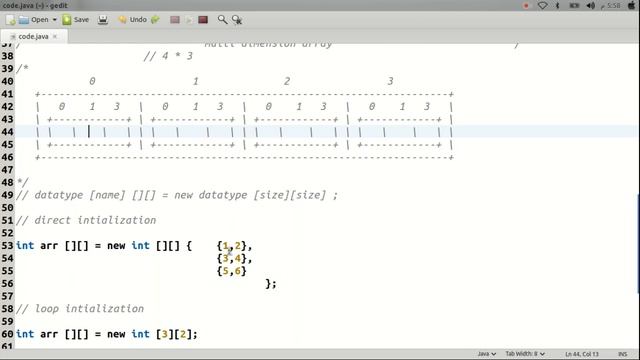Click the INS mode indicator in status bar
Image resolution: width=640 pixels, height=360 pixels.
(x=622, y=354)
